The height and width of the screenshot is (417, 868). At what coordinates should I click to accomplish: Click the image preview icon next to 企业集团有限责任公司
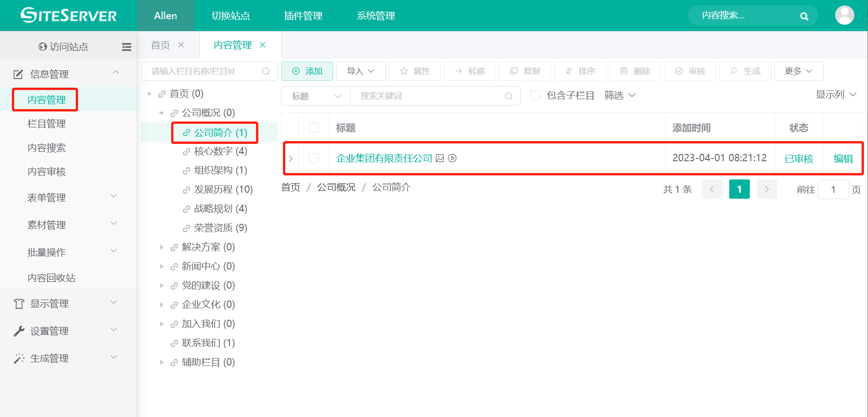click(439, 158)
